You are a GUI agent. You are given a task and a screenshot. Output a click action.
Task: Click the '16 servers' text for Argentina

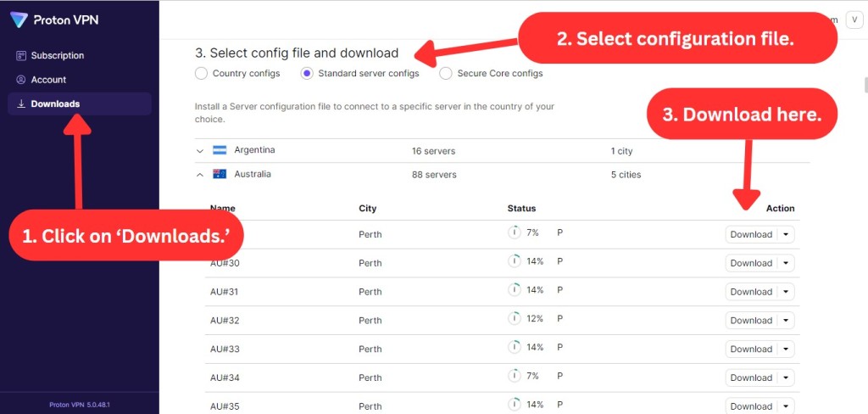click(x=433, y=151)
